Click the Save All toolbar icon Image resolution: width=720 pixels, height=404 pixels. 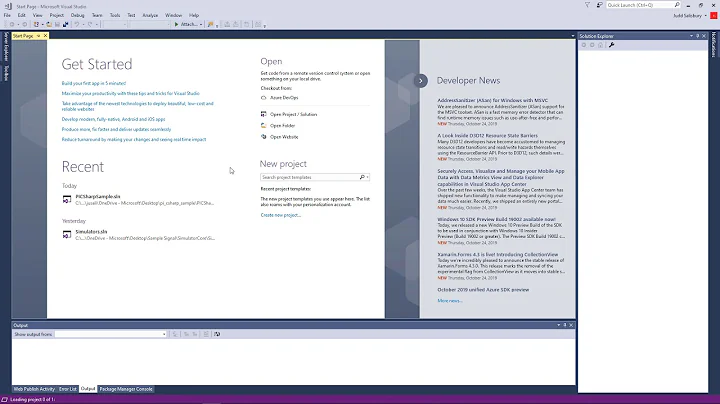pyautogui.click(x=66, y=24)
